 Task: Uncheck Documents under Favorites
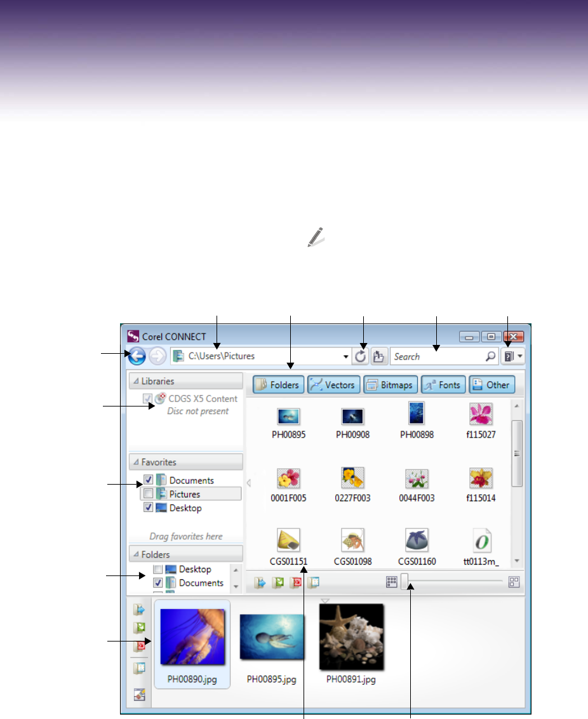point(149,480)
